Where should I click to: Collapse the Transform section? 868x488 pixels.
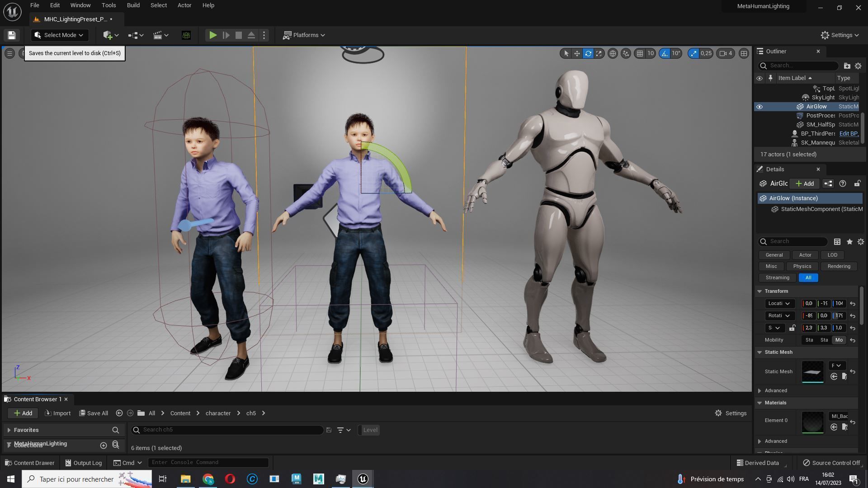tap(759, 291)
